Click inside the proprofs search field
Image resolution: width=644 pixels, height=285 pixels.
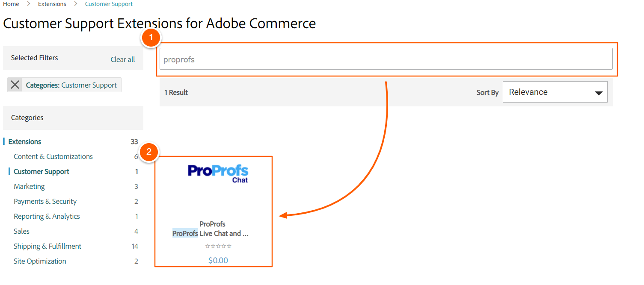pyautogui.click(x=385, y=59)
